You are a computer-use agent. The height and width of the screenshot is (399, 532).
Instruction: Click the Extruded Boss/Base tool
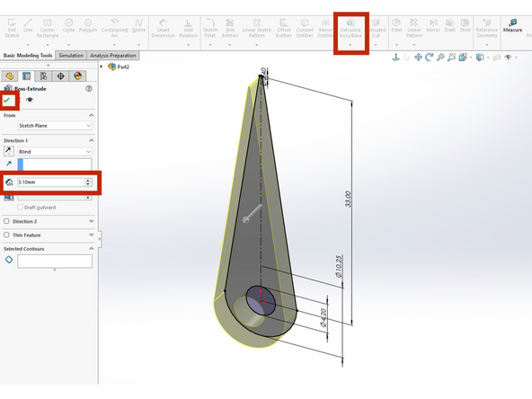tap(350, 28)
